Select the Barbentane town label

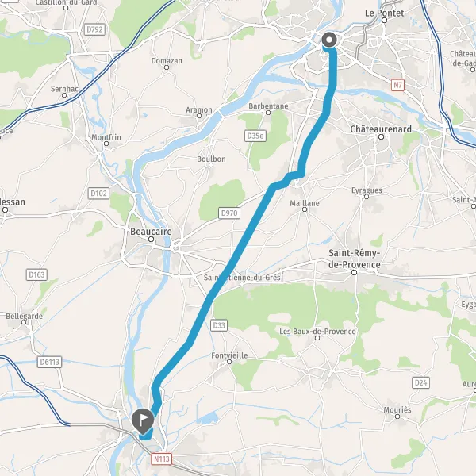tap(268, 106)
